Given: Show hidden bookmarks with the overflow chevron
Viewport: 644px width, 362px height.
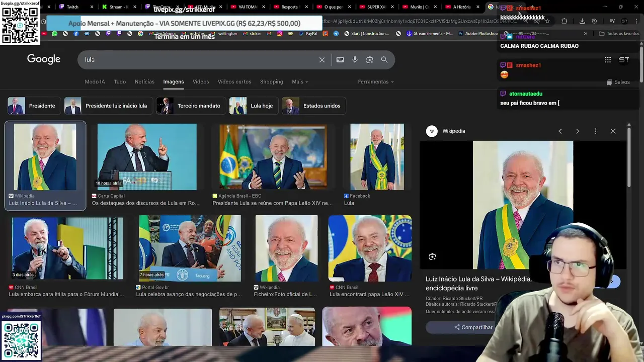Looking at the screenshot, I should (586, 34).
